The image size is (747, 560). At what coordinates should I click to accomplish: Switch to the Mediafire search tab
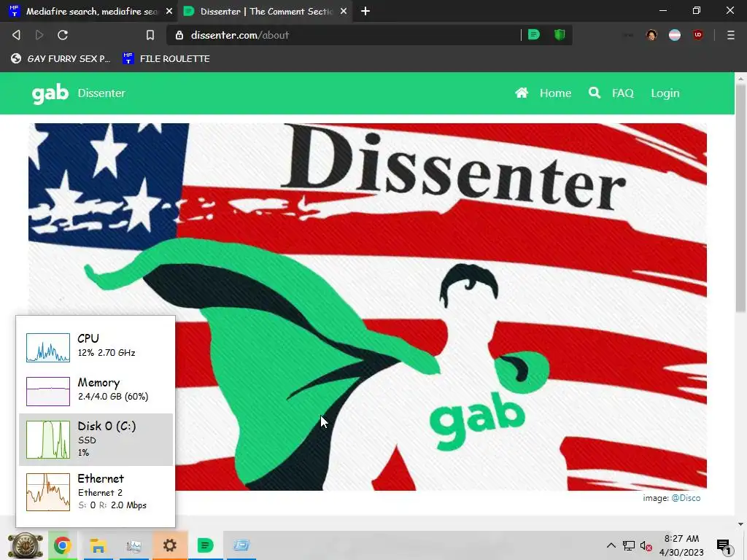89,11
